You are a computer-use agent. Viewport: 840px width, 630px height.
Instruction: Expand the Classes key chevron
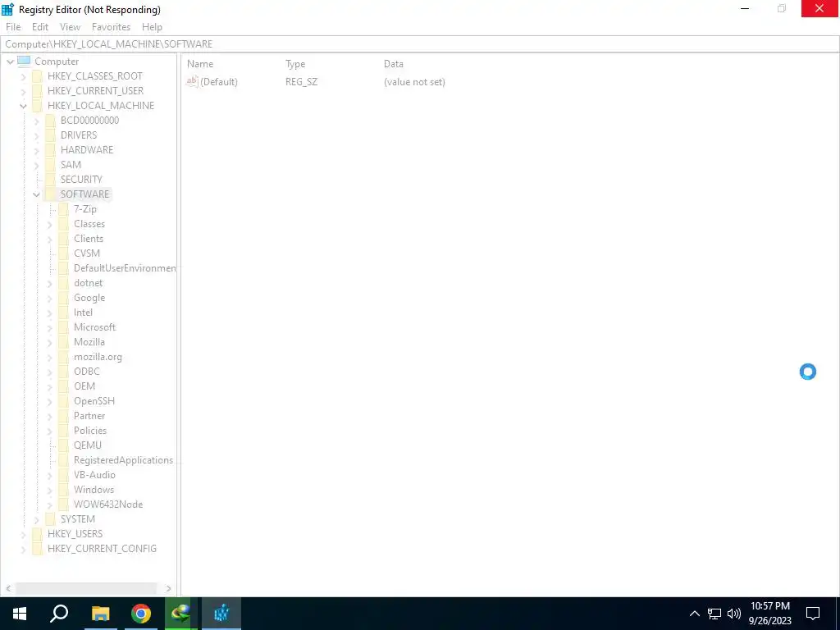50,224
